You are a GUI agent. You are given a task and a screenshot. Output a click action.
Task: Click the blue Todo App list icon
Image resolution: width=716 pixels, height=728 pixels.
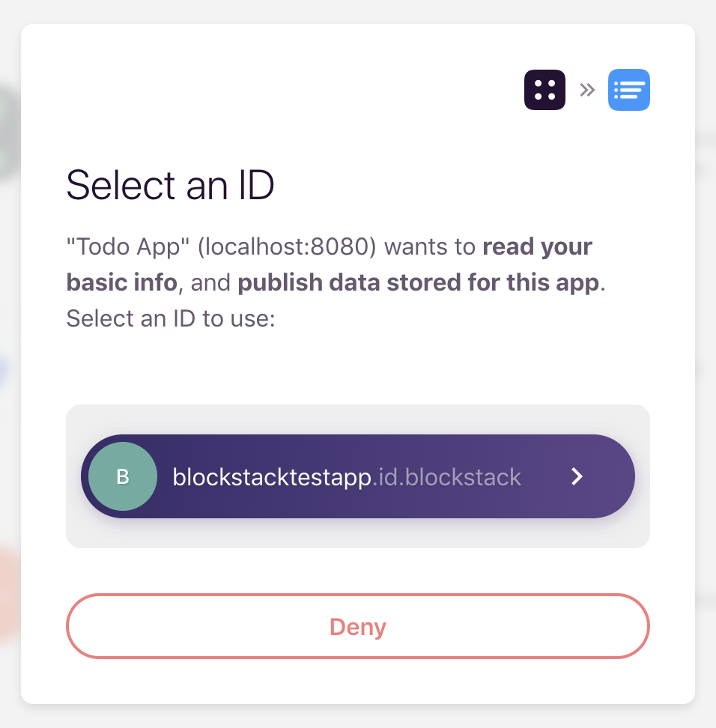click(629, 90)
